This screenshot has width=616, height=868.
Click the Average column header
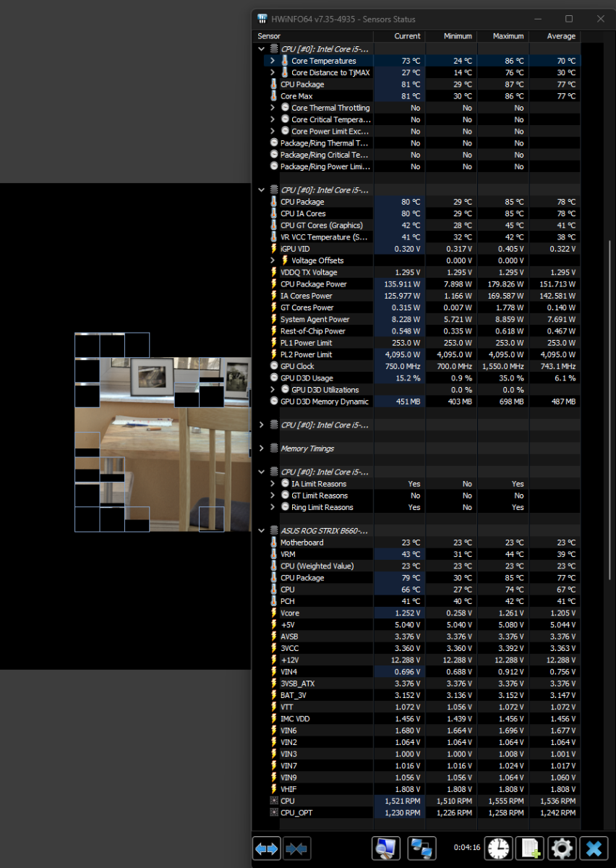[554, 36]
